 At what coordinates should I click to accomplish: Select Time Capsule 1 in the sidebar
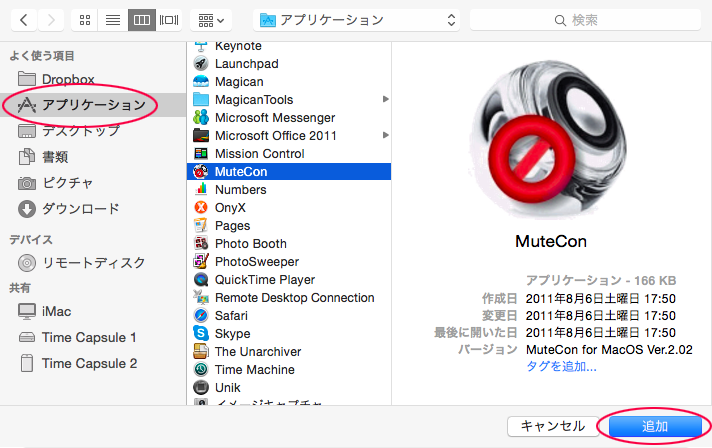93,337
